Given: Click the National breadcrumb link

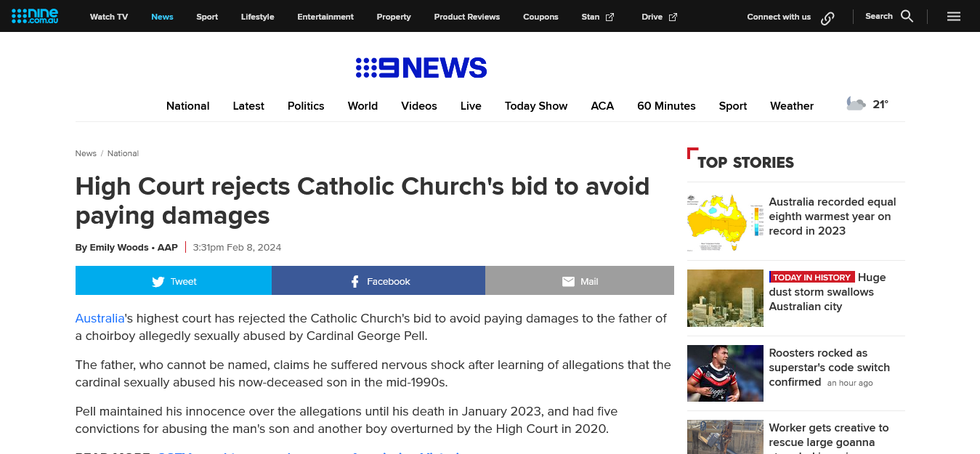Looking at the screenshot, I should coord(123,153).
